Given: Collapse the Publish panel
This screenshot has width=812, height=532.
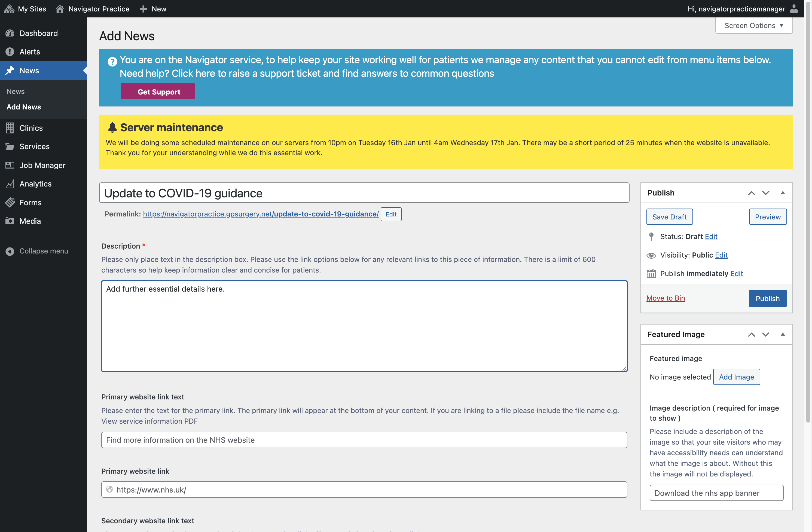Looking at the screenshot, I should pyautogui.click(x=783, y=193).
